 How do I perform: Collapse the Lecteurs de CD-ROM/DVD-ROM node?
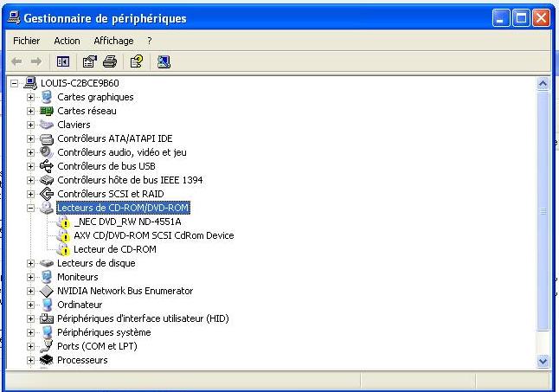[31, 208]
